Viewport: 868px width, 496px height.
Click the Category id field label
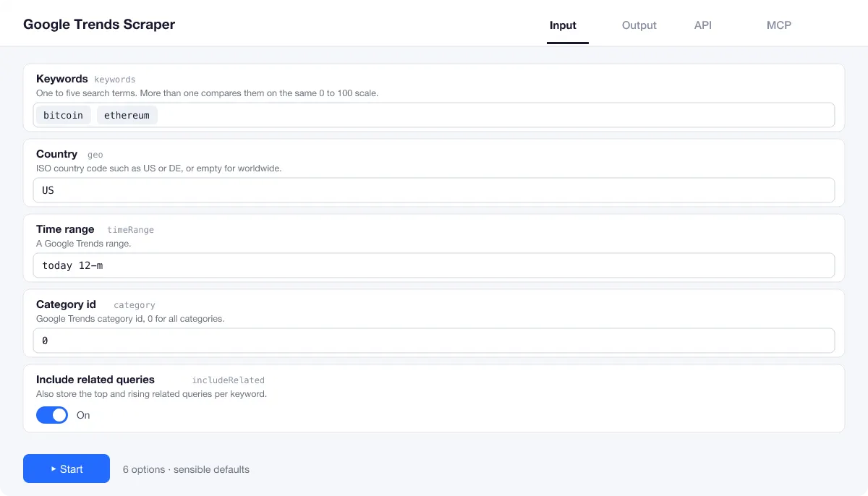[x=66, y=304]
